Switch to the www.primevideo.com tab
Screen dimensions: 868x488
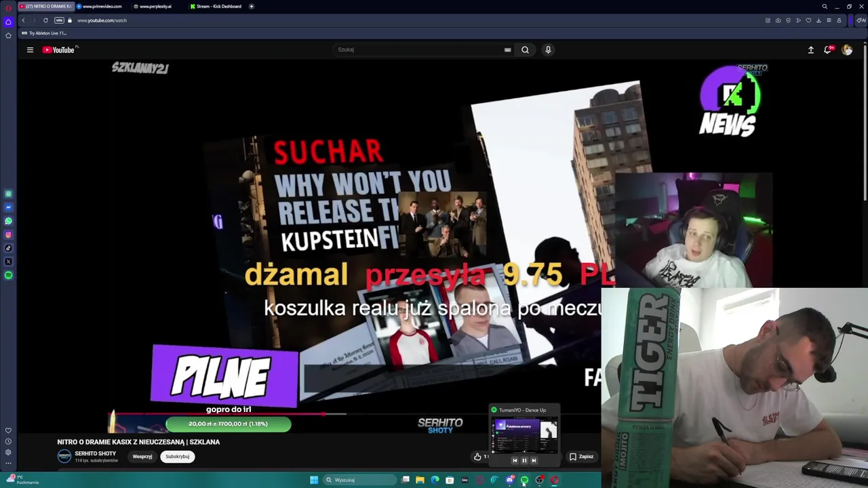point(102,6)
